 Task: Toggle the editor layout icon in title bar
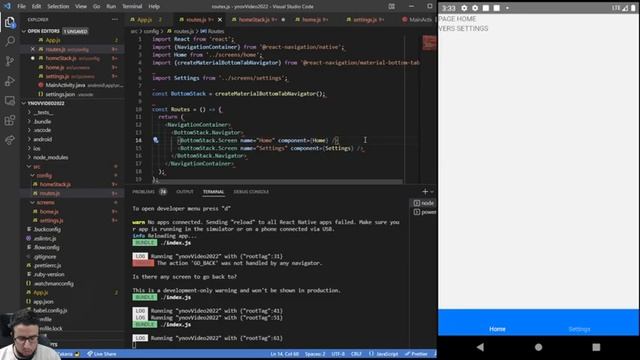click(x=391, y=6)
